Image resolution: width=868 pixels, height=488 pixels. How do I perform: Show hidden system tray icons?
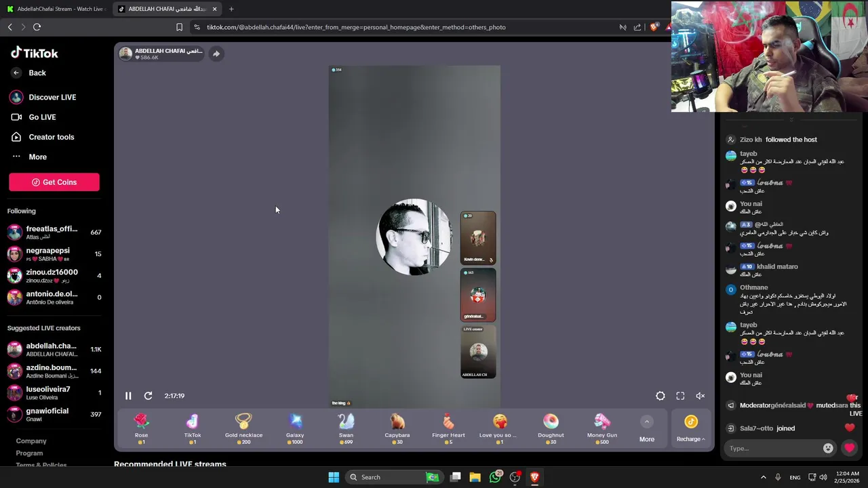[x=763, y=477]
